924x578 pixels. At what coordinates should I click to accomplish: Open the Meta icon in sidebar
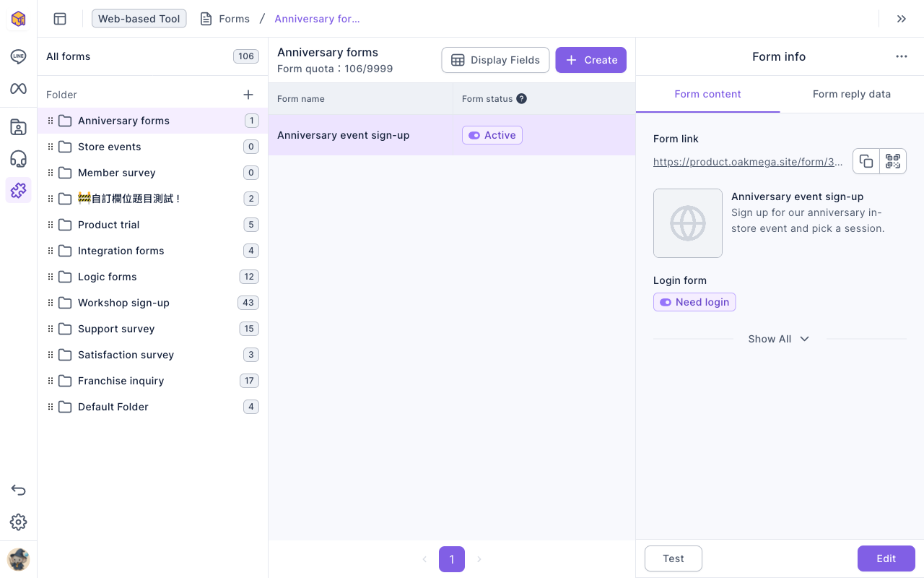tap(18, 89)
